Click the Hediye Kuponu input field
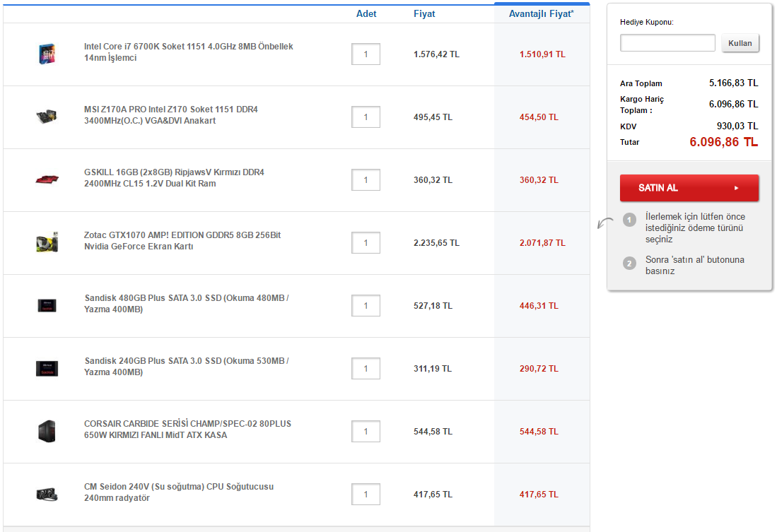Image resolution: width=777 pixels, height=532 pixels. [x=667, y=43]
